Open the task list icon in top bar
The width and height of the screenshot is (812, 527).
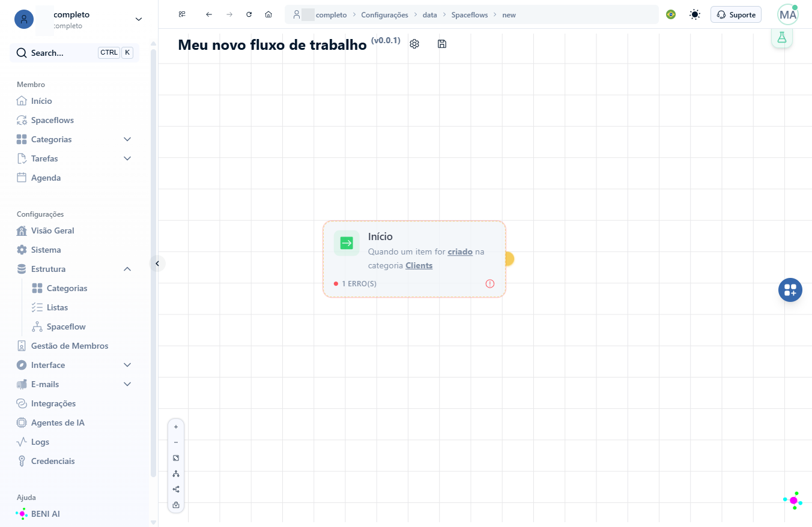coord(182,14)
